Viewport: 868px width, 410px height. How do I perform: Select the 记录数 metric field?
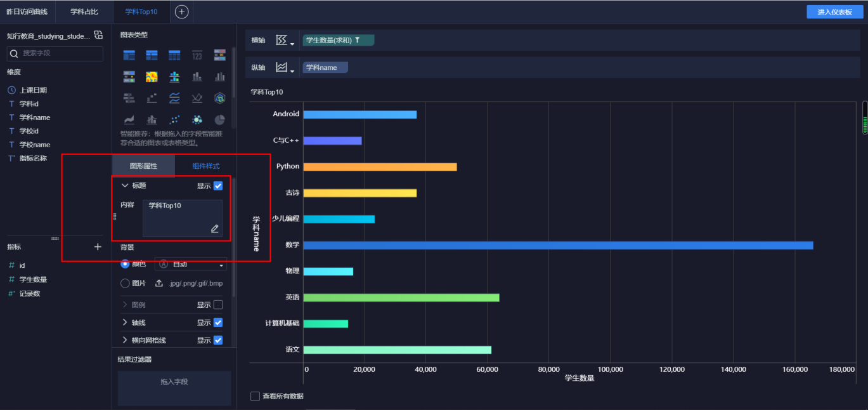[30, 293]
